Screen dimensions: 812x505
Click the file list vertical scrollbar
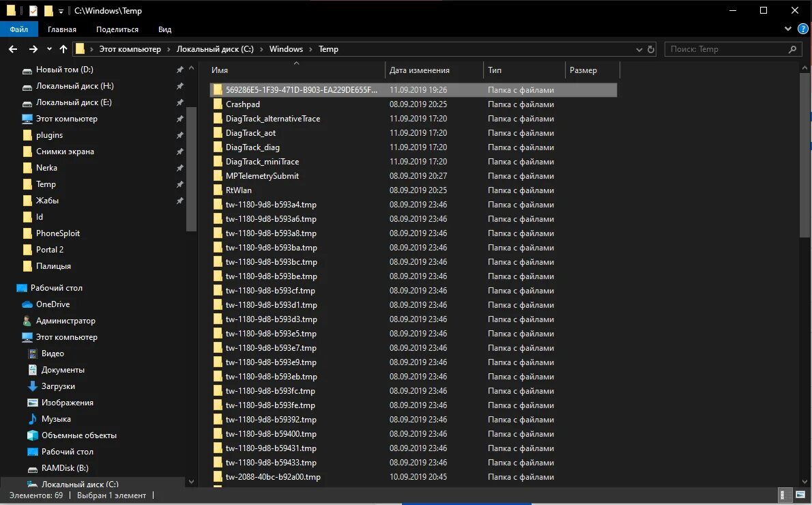tap(804, 156)
